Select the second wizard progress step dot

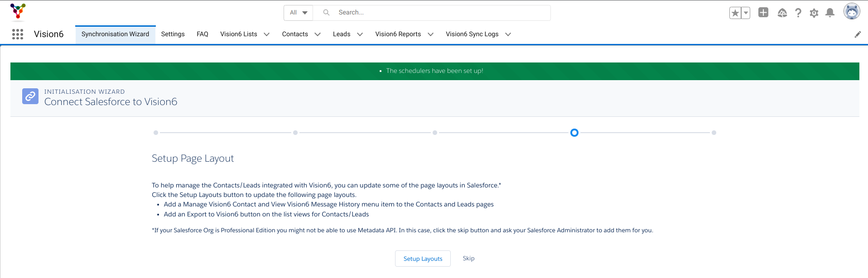(x=295, y=133)
